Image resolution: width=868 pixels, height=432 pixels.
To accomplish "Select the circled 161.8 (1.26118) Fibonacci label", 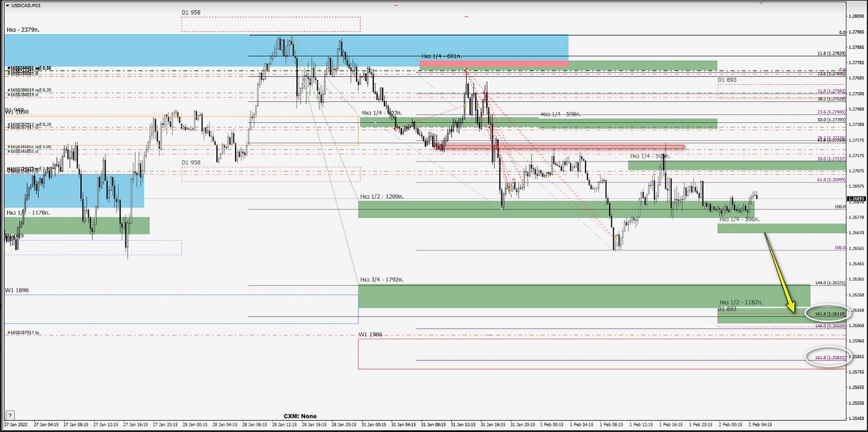I will 827,313.
